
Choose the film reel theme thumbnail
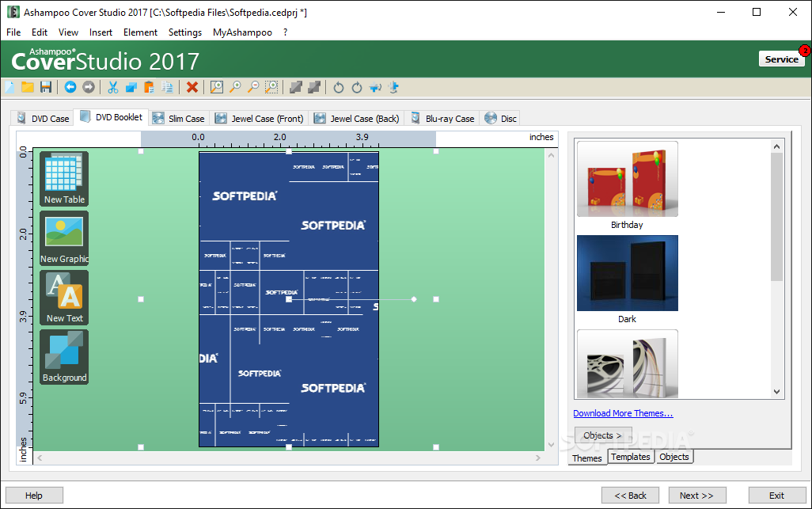(x=627, y=364)
